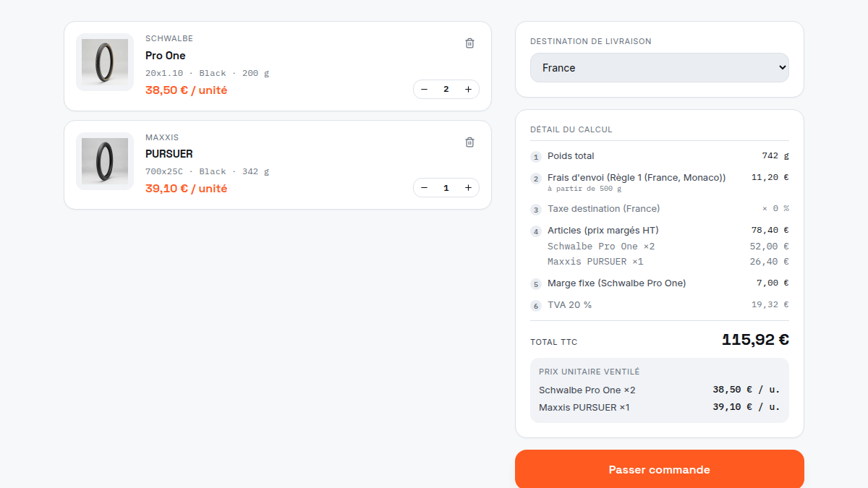Viewport: 868px width, 488px height.
Task: Increase Maxxis PURSUER quantity
Action: click(x=468, y=188)
